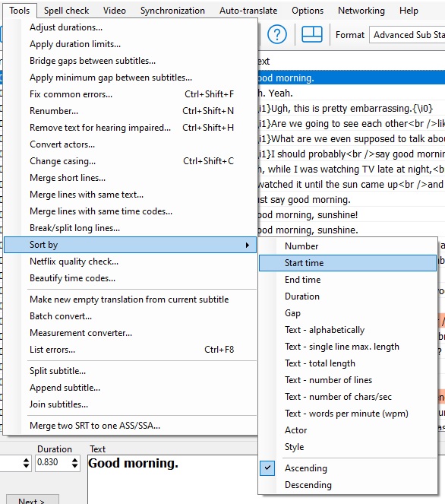
Task: Select subtitle row 'h. Yeah.'
Action: pyautogui.click(x=352, y=94)
